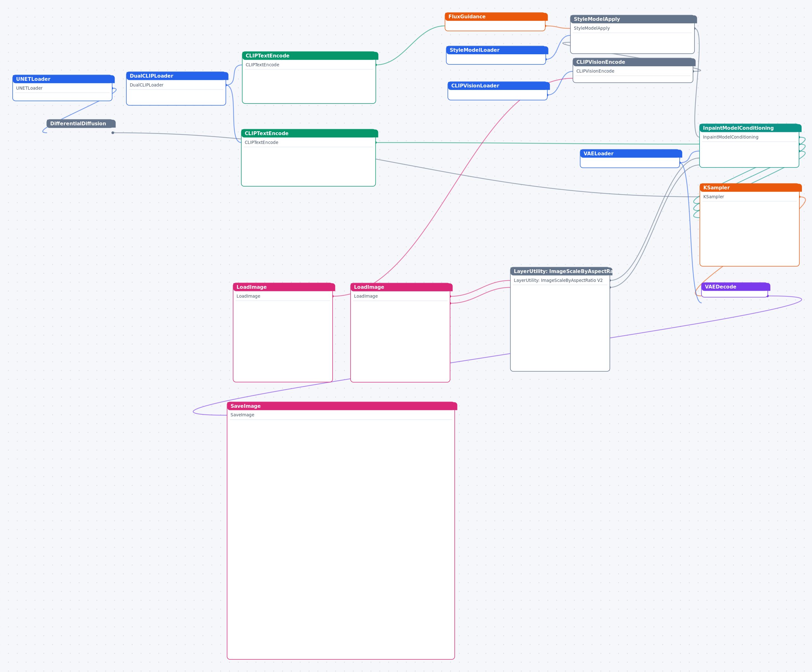Click the CLIPVisionEncode label in node body
Screen dimensions: 812x672
595,71
